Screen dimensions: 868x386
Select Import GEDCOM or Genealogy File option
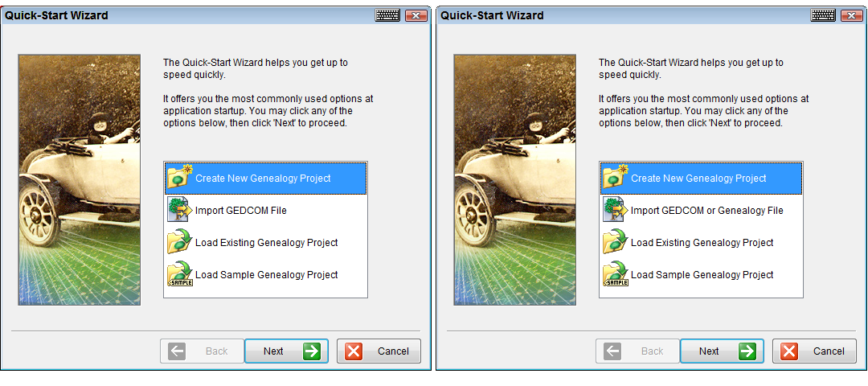701,211
